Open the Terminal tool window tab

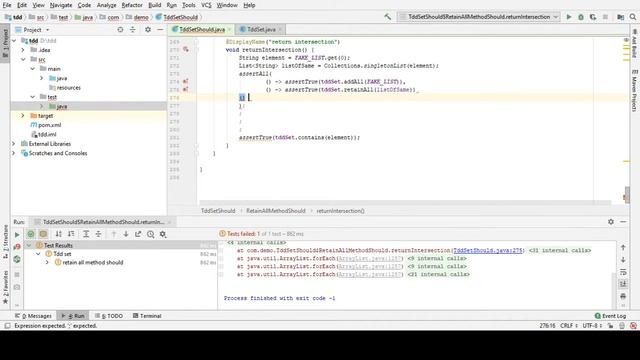coord(147,316)
